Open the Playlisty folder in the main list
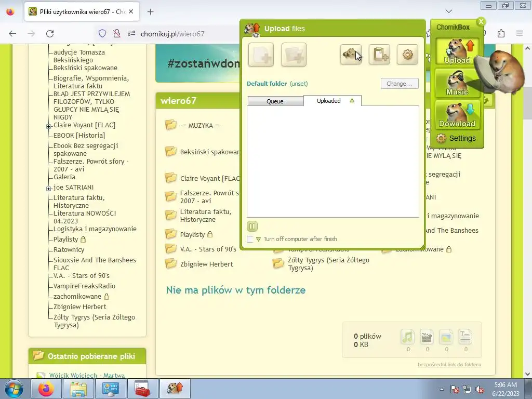 point(192,234)
